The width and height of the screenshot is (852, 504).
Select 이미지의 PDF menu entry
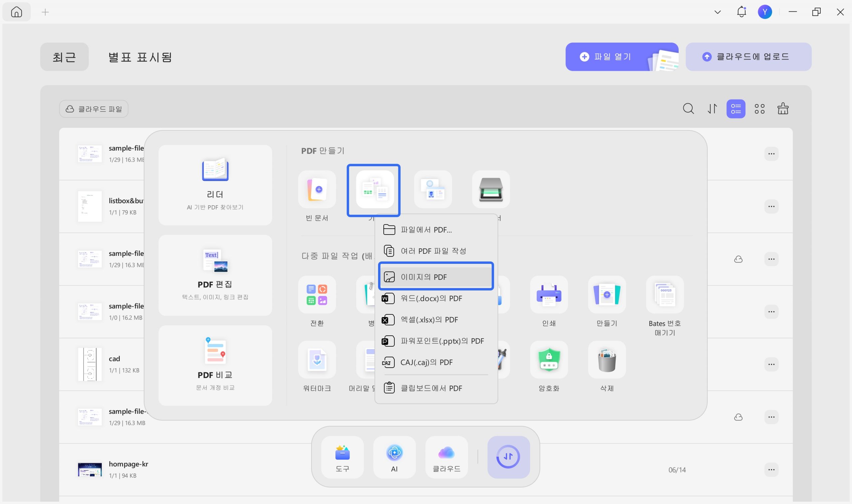(436, 277)
